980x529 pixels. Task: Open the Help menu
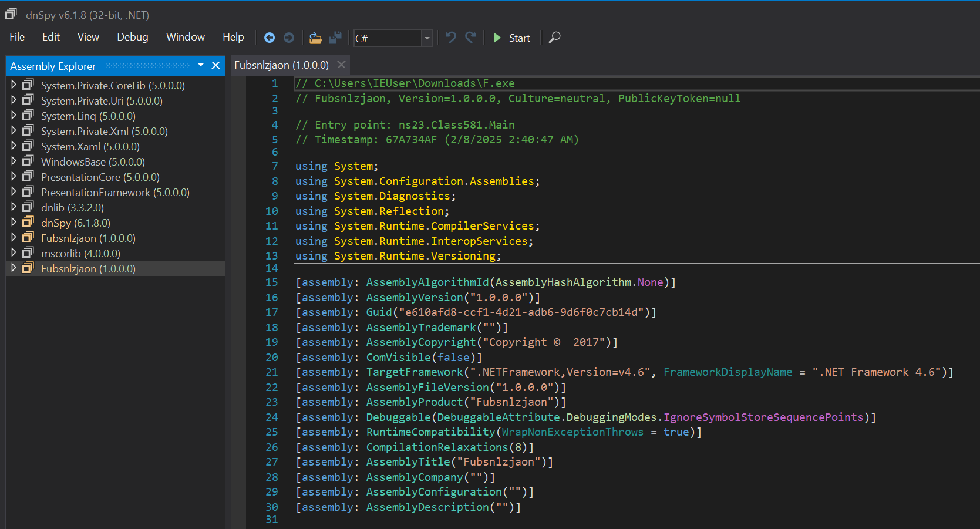pos(233,37)
